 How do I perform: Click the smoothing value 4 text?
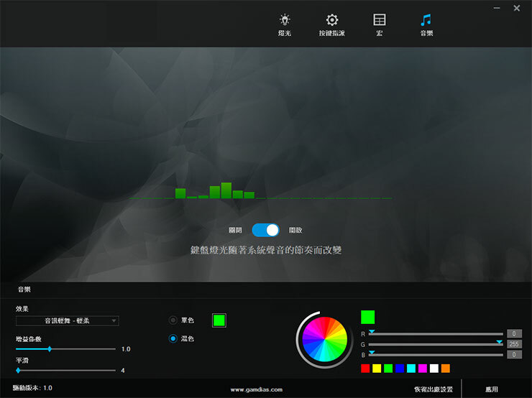click(123, 371)
